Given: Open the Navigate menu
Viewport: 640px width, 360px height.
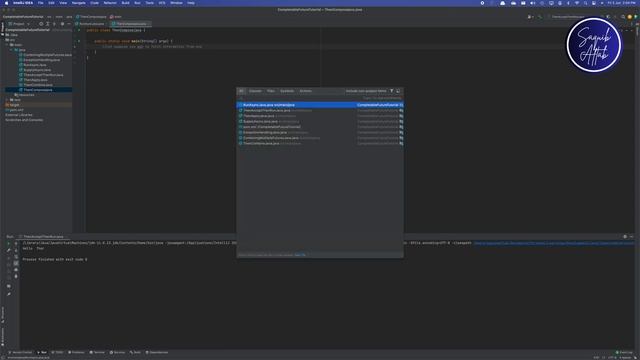Looking at the screenshot, I should click(78, 3).
